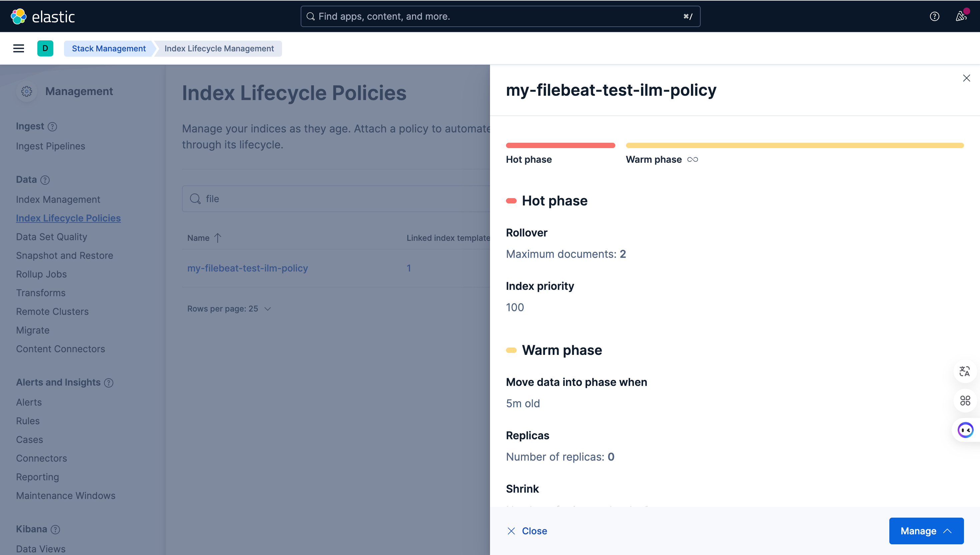
Task: Focus the Find apps search field
Action: point(500,16)
